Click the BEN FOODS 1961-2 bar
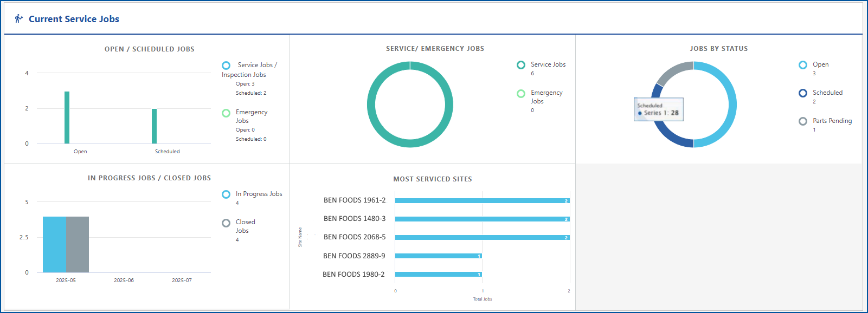This screenshot has width=868, height=313. pos(481,201)
